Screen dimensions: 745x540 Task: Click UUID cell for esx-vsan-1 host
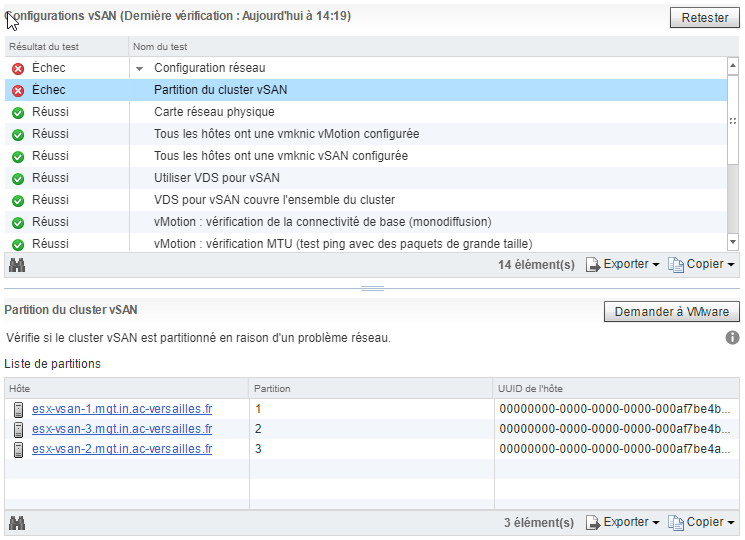(x=617, y=409)
